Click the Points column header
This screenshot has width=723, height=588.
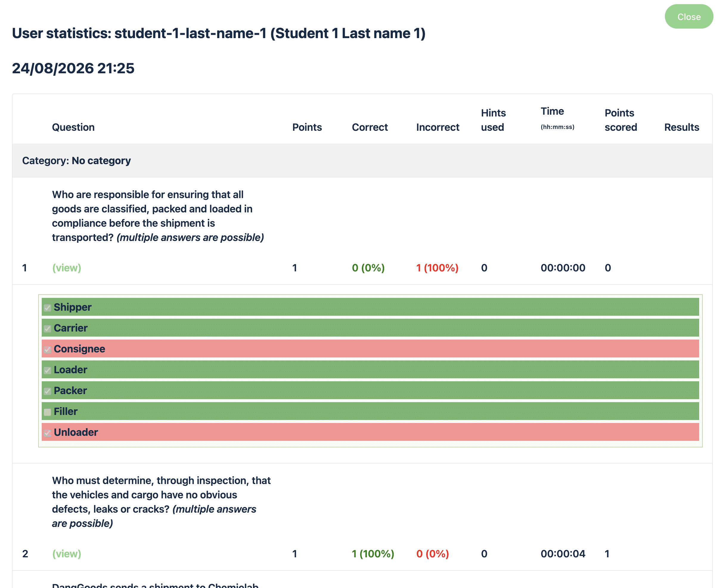click(307, 127)
